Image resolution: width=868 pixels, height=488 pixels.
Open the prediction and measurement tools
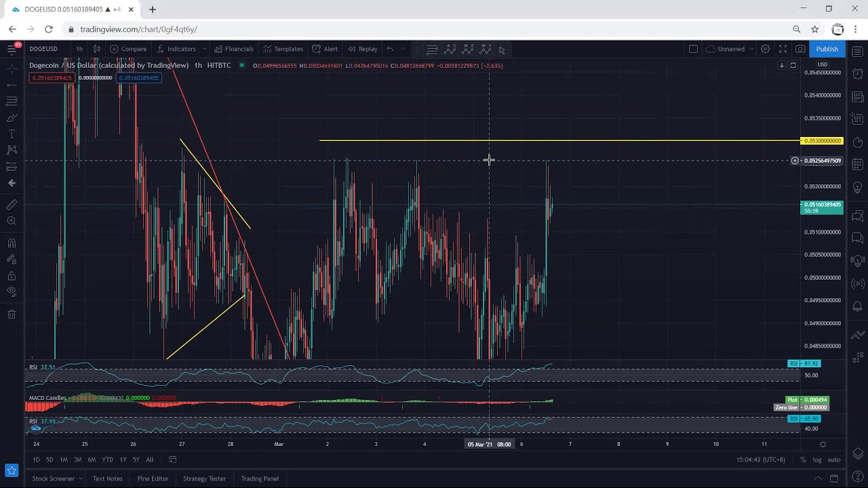(x=12, y=167)
